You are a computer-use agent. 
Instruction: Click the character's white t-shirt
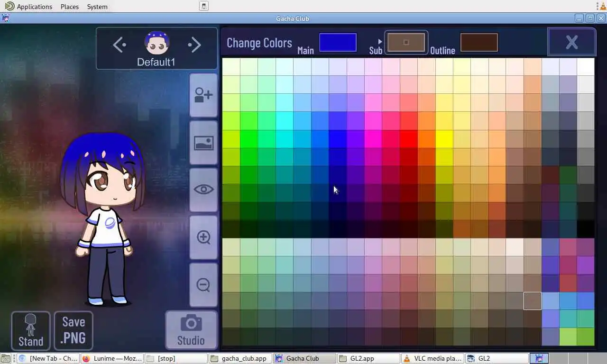point(107,227)
